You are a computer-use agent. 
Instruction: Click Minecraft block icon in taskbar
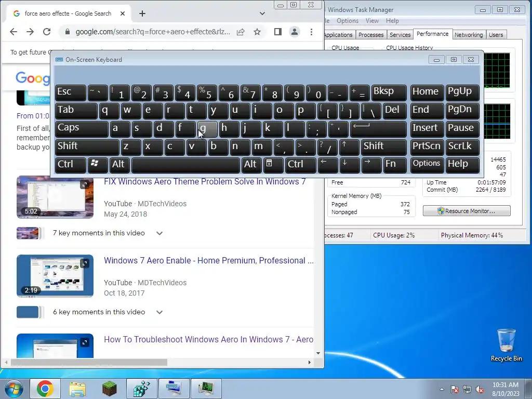pos(109,389)
